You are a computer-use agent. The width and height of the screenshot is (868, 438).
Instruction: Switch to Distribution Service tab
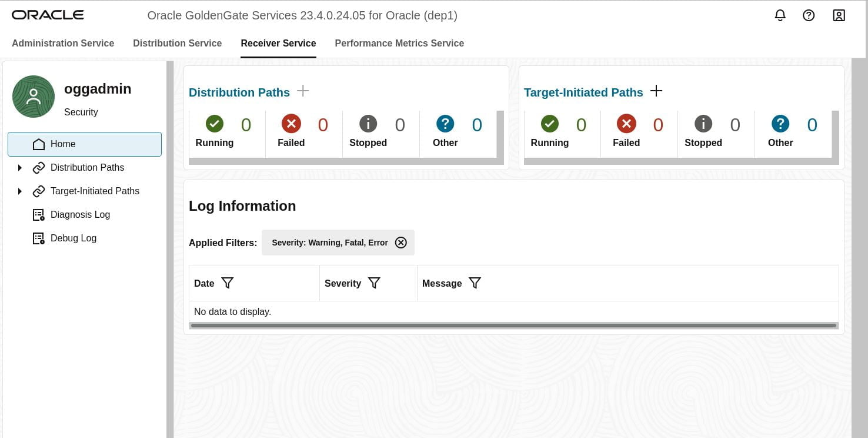tap(177, 43)
